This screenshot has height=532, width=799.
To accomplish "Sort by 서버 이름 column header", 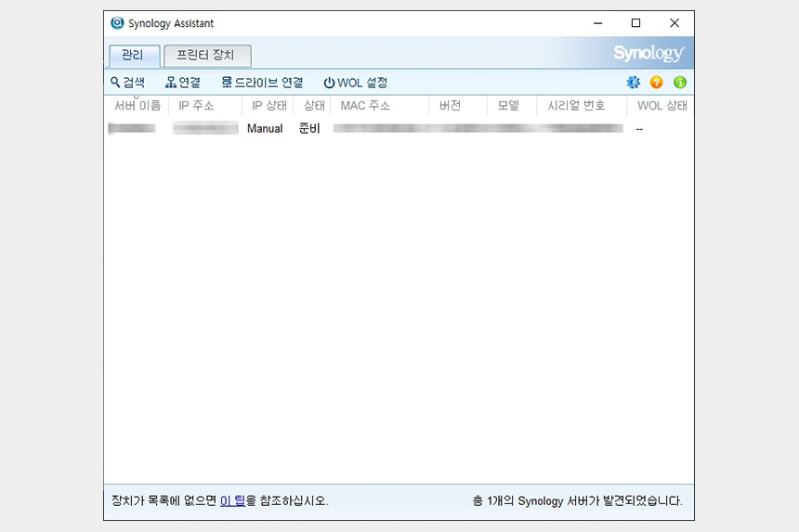I will pos(138,106).
